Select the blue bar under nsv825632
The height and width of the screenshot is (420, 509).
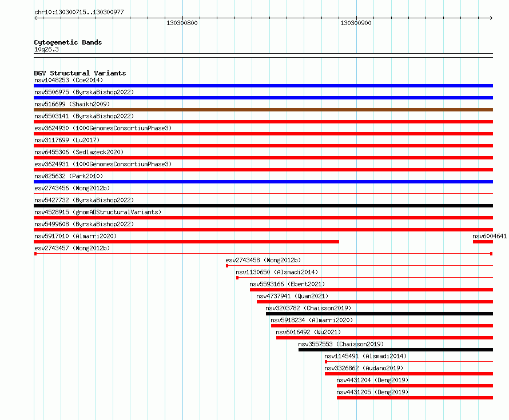(263, 182)
